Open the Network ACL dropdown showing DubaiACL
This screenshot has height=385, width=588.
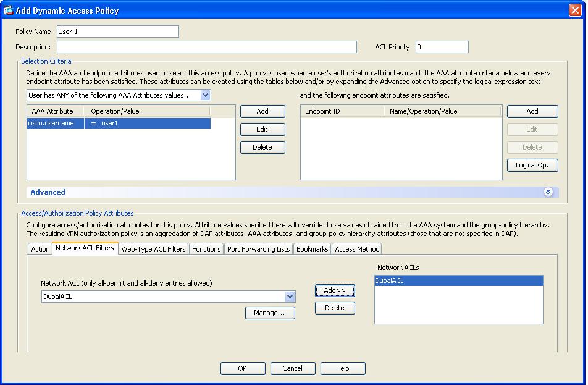[x=290, y=297]
